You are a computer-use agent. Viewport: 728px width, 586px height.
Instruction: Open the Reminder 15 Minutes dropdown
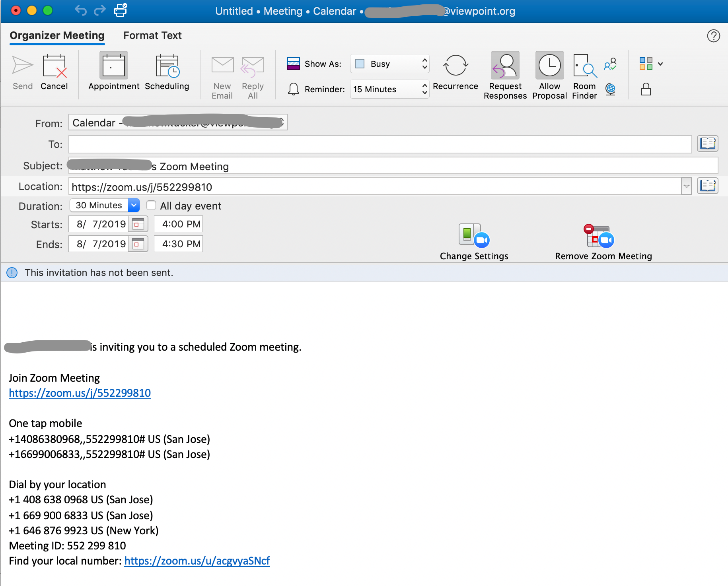(389, 89)
